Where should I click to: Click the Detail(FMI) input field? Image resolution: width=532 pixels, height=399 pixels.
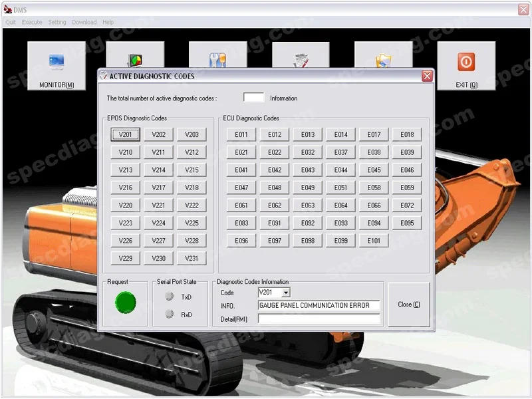point(319,319)
